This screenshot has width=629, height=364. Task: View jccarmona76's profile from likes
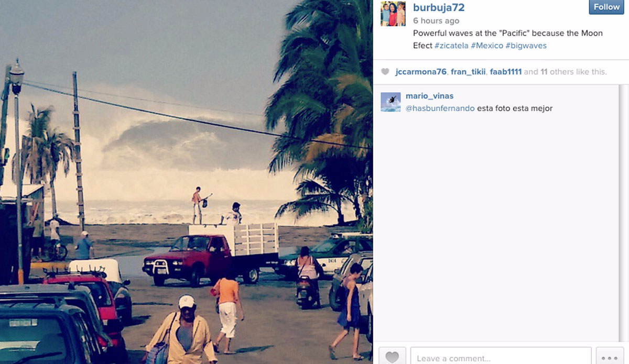click(x=421, y=72)
